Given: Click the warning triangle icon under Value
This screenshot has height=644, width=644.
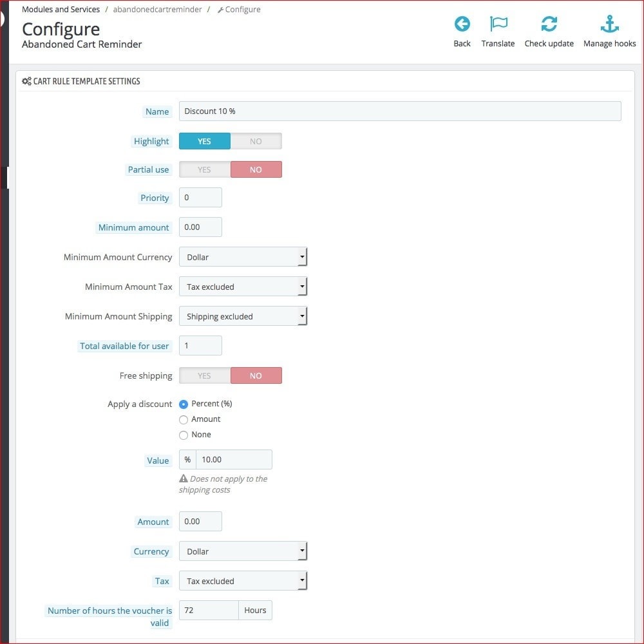Looking at the screenshot, I should coord(184,478).
